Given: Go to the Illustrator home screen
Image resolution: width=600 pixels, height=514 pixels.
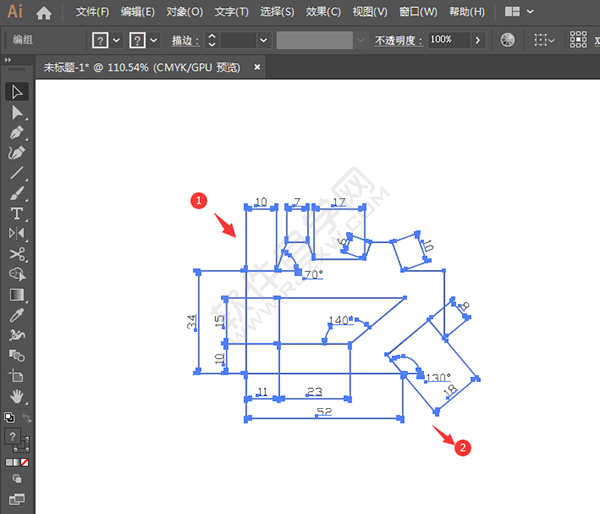Looking at the screenshot, I should (44, 13).
